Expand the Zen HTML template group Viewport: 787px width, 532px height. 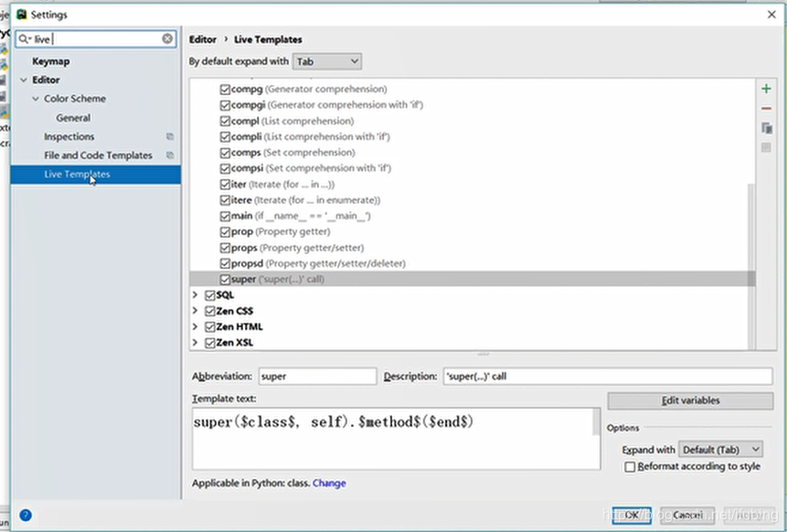coord(196,326)
